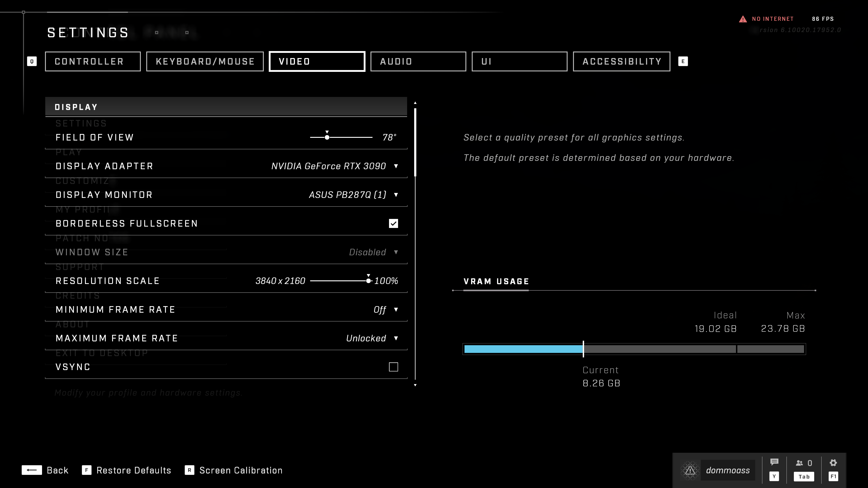
Task: Open the Minimum Frame Rate dropdown
Action: click(396, 310)
